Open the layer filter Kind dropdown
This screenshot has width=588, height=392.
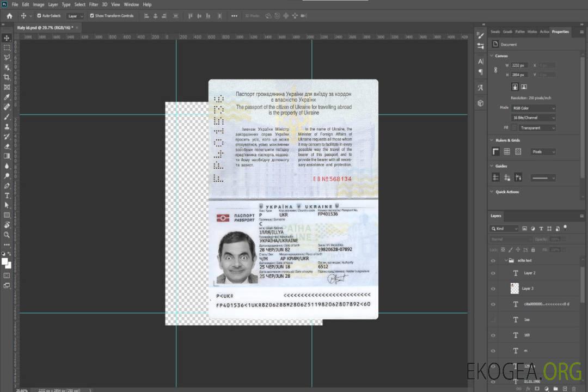pyautogui.click(x=504, y=229)
